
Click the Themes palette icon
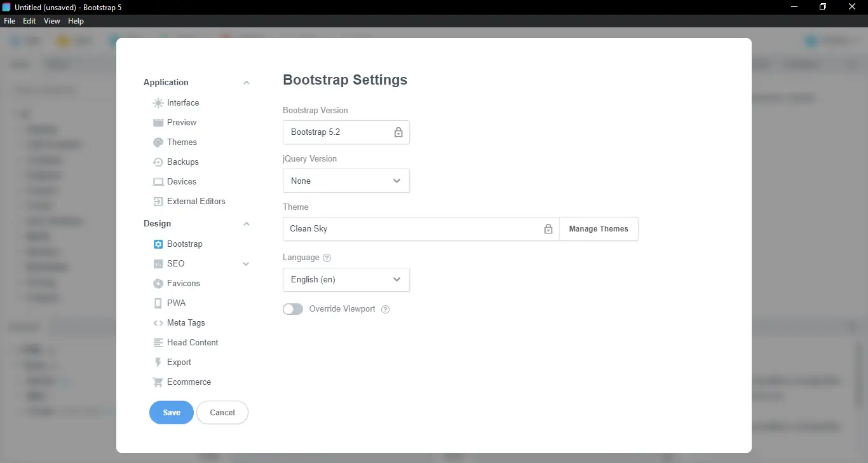158,142
